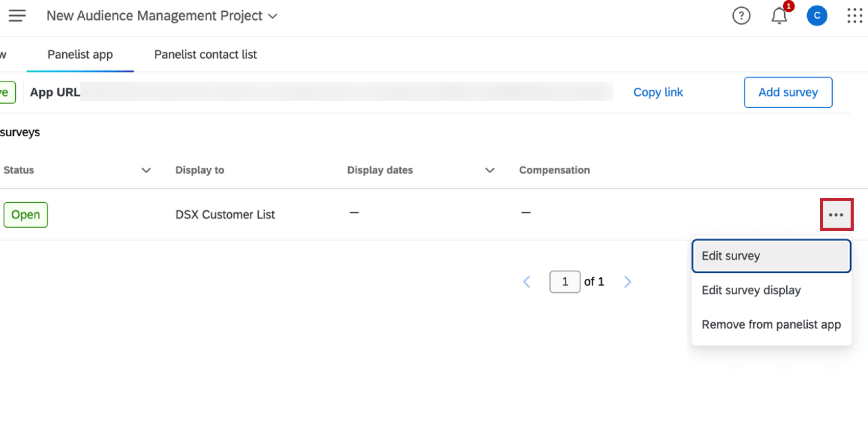Expand the Display dates column chevron

pos(490,170)
